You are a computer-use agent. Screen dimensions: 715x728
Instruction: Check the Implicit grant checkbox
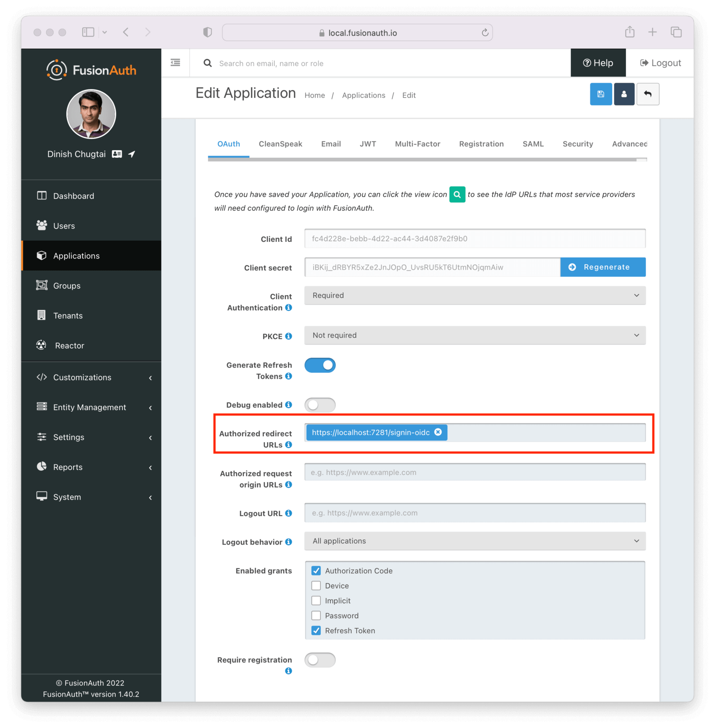point(316,601)
